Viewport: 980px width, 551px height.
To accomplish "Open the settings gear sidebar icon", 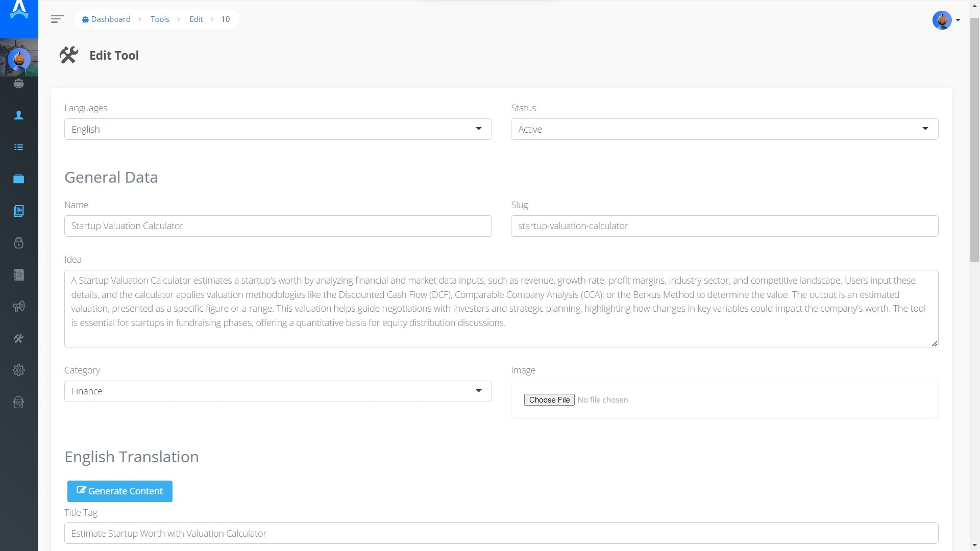I will (x=19, y=370).
